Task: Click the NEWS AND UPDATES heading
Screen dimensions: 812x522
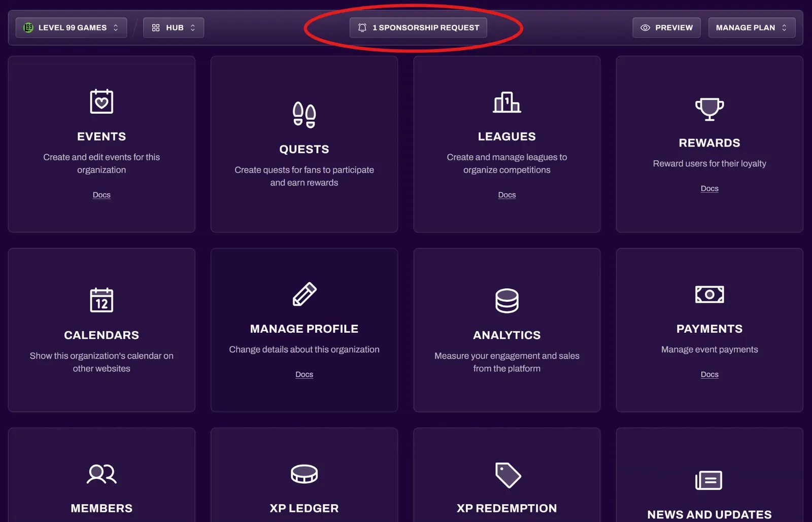Action: pos(709,514)
